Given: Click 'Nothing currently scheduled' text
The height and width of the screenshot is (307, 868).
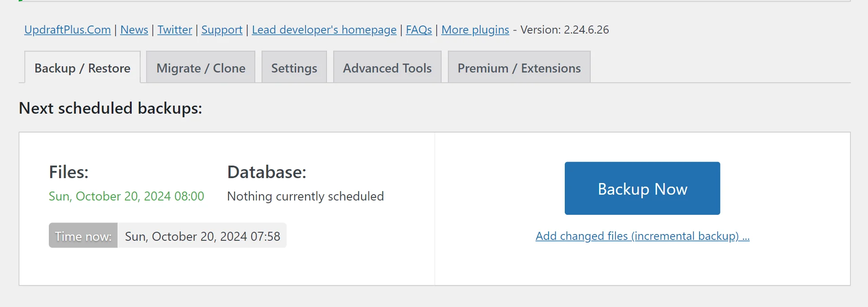Looking at the screenshot, I should pyautogui.click(x=305, y=196).
